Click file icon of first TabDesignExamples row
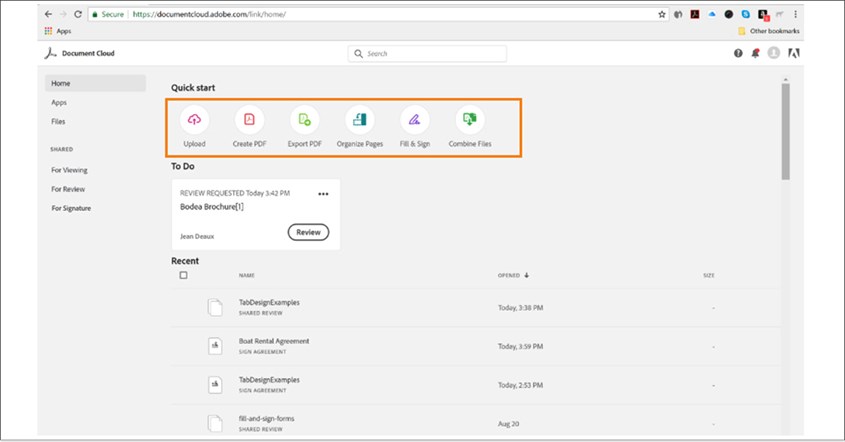This screenshot has height=442, width=845. coord(215,307)
